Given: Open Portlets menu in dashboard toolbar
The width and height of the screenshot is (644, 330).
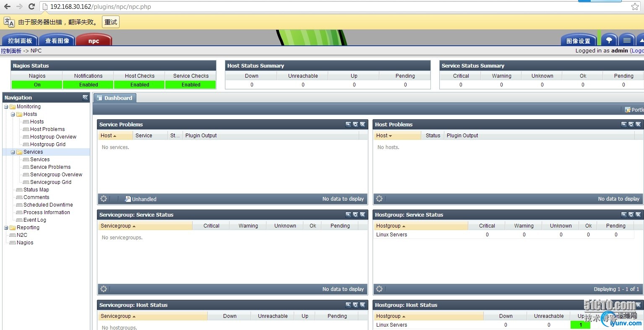Looking at the screenshot, I should pyautogui.click(x=634, y=110).
